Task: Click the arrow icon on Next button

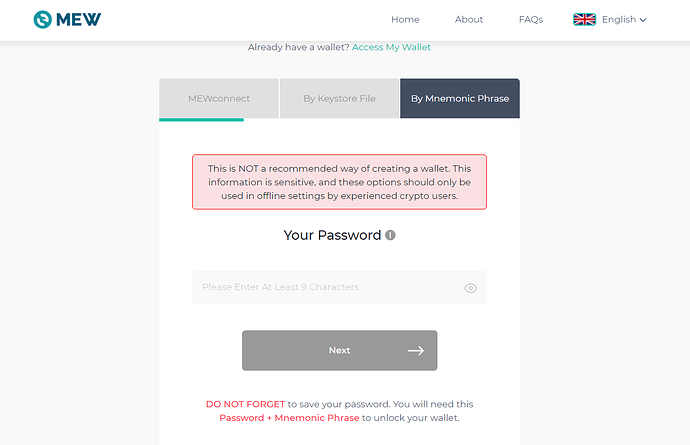Action: tap(416, 350)
